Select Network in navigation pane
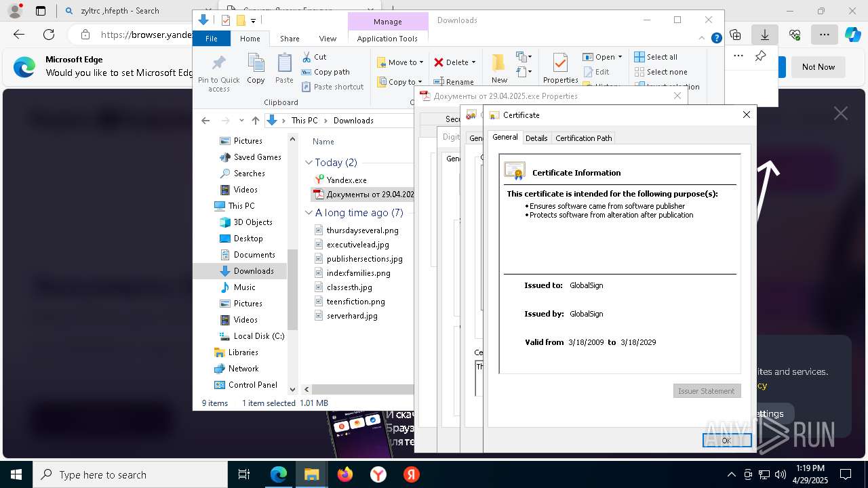The width and height of the screenshot is (868, 488). [x=236, y=368]
